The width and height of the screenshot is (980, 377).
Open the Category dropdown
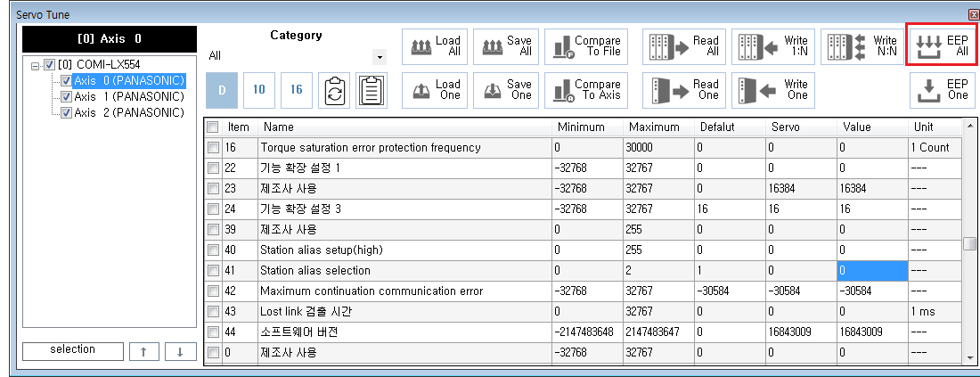(x=380, y=57)
